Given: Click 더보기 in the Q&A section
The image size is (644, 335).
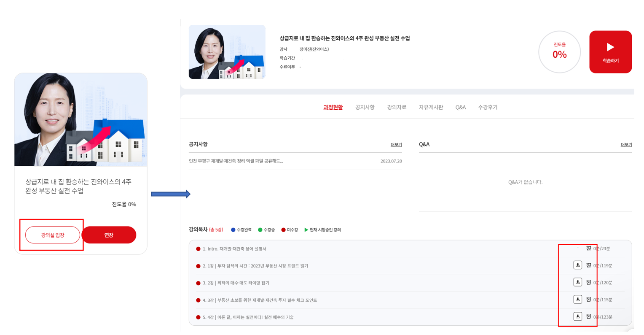Looking at the screenshot, I should point(626,145).
